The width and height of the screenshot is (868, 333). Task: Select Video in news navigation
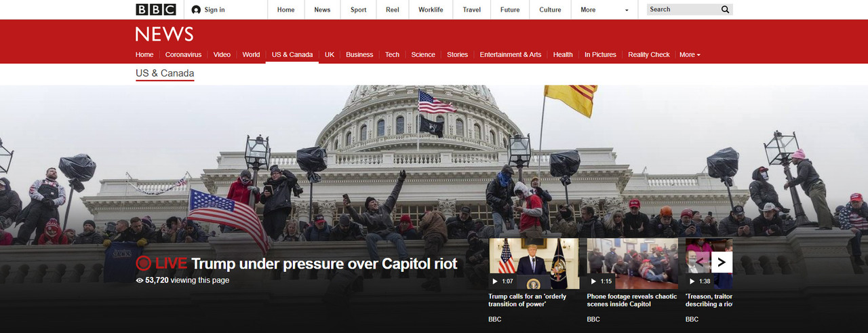[222, 54]
